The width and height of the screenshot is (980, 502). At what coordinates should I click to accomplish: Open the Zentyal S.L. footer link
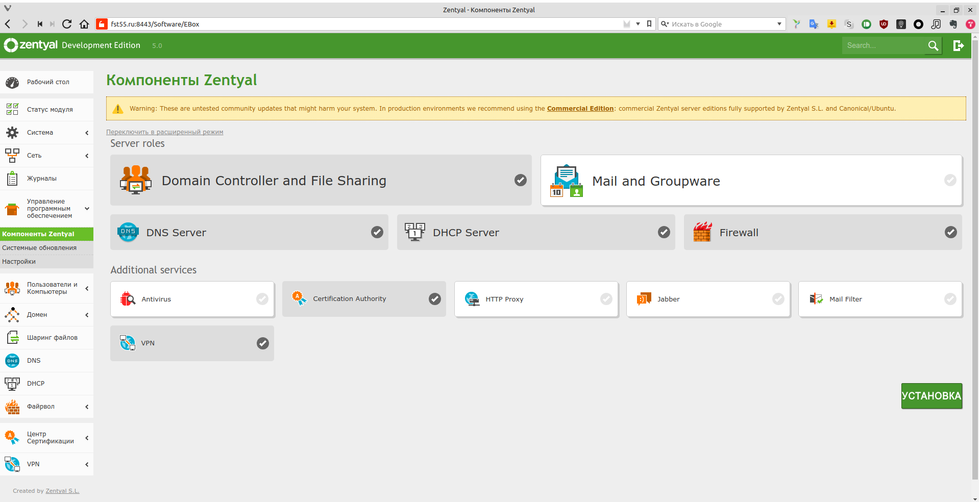coord(62,491)
